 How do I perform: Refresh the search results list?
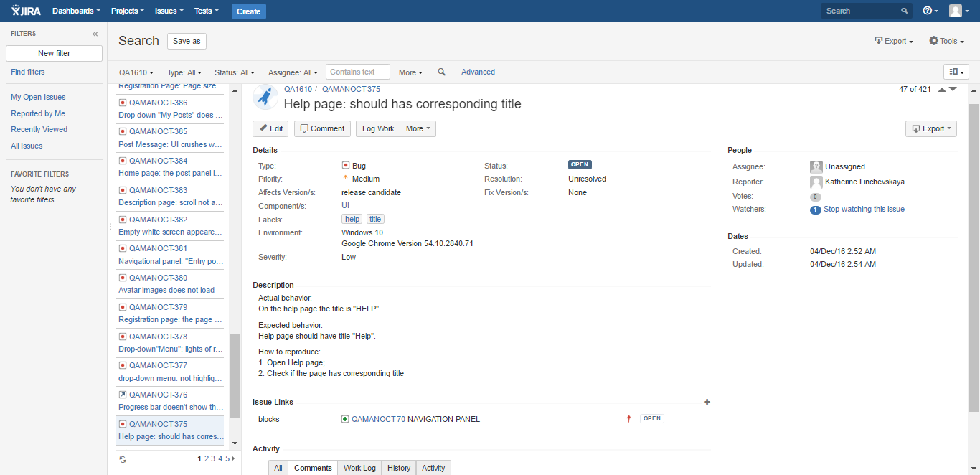point(123,458)
